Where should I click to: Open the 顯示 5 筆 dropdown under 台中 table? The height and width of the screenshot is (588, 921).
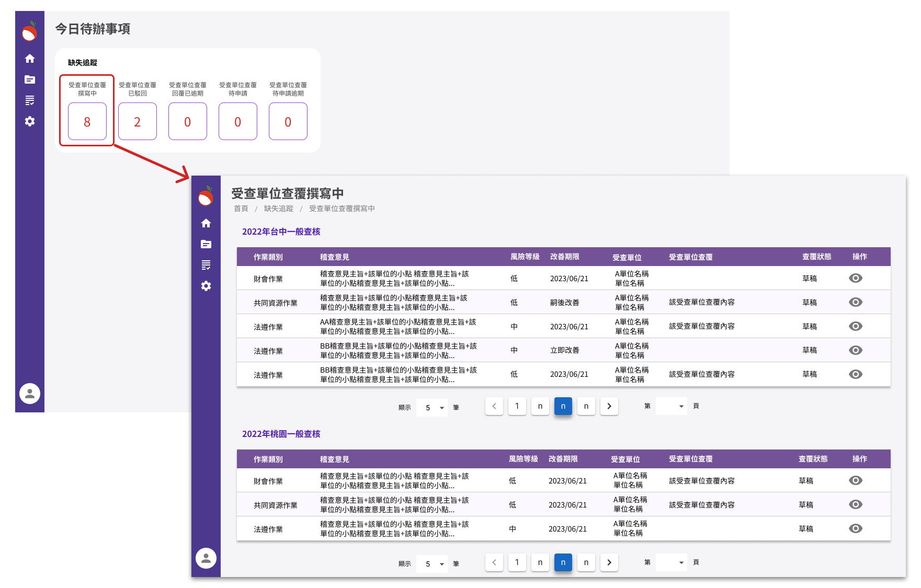tap(431, 407)
